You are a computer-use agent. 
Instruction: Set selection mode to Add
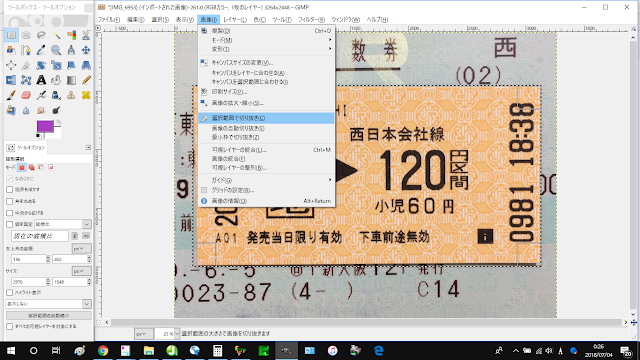point(31,167)
